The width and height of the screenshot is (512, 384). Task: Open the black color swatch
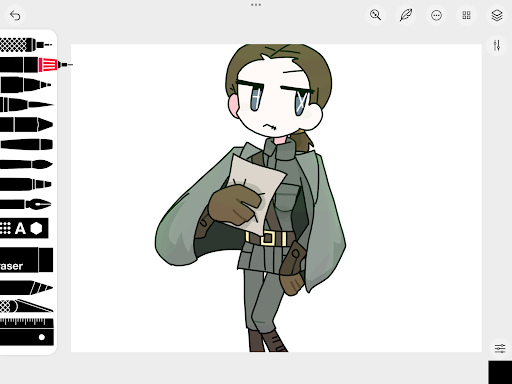[x=500, y=372]
